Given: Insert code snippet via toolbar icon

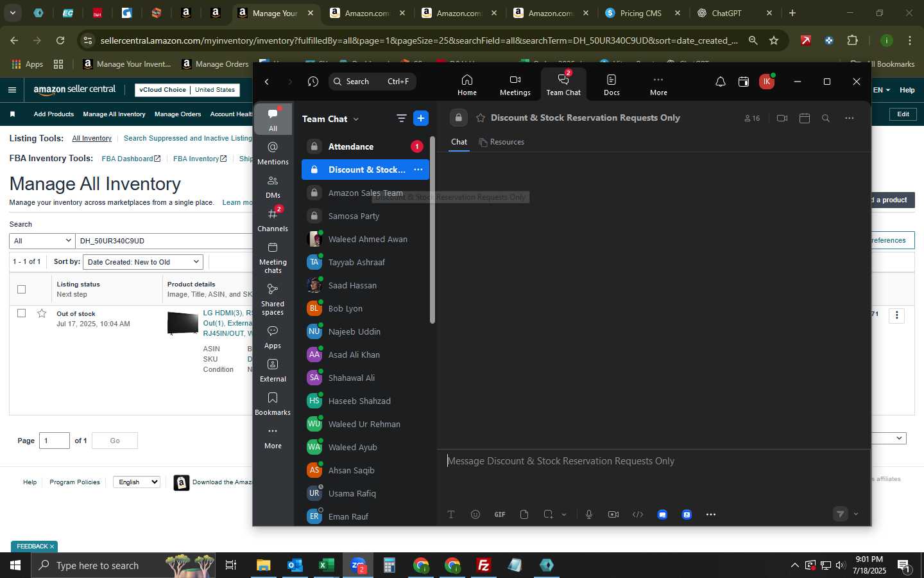Looking at the screenshot, I should coord(638,514).
